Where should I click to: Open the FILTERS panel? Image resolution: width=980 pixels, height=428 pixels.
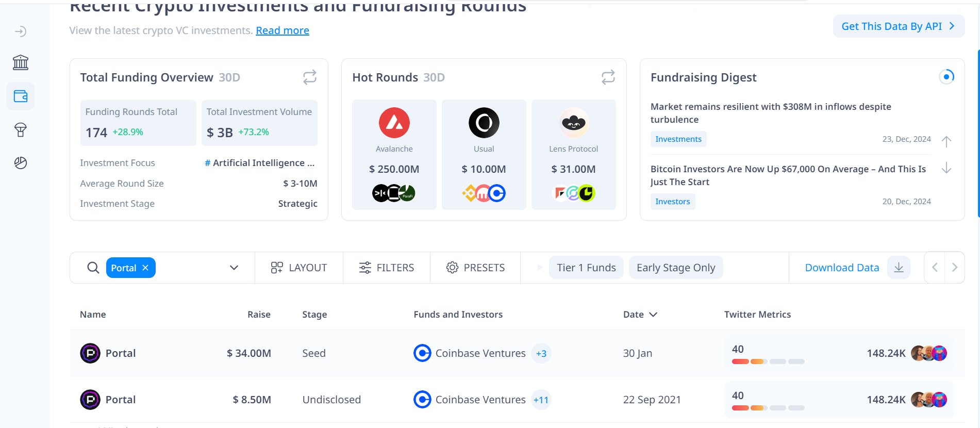[387, 268]
